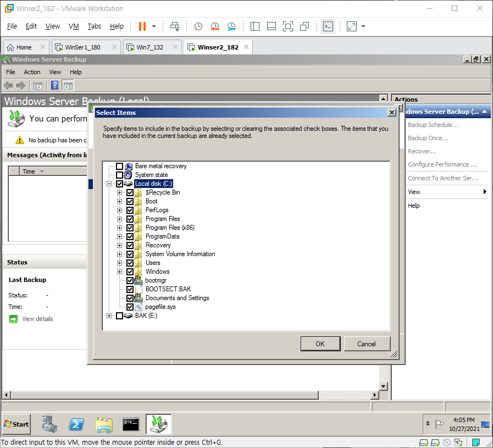
Task: Click the Action Center flag tray icon
Action: 439,424
